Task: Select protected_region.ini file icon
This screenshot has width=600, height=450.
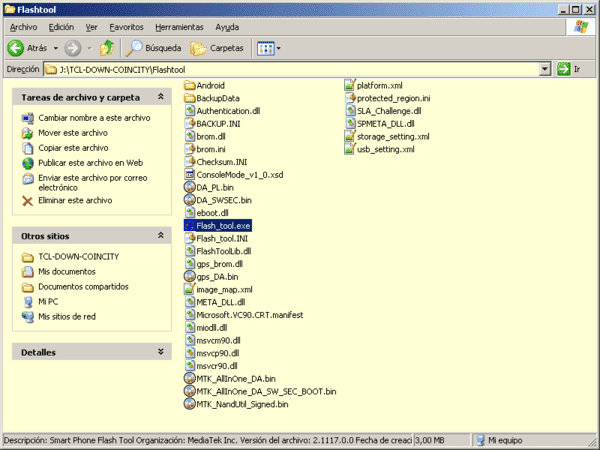Action: (x=350, y=98)
